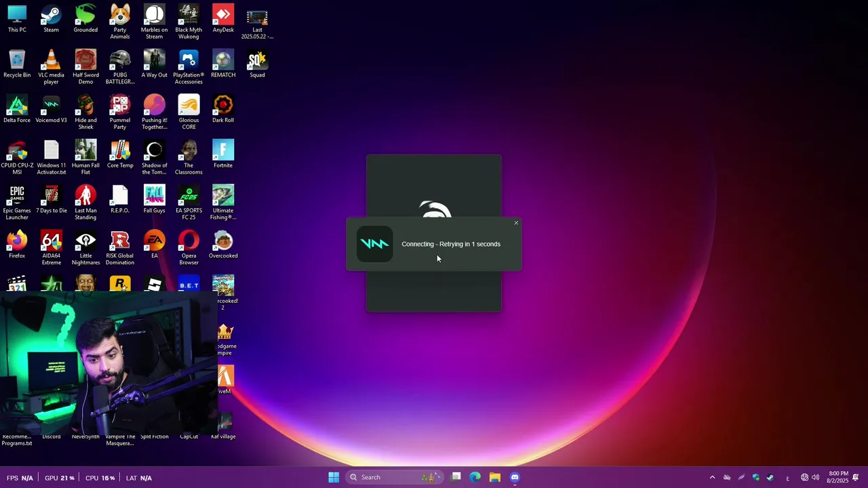Click the 'Connecting - Retrying' status text
The height and width of the screenshot is (488, 868).
click(451, 244)
